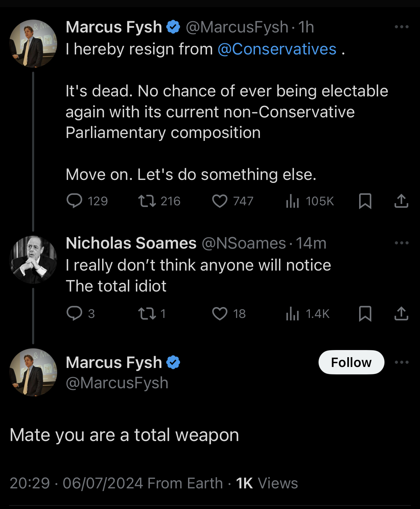The height and width of the screenshot is (509, 420).
Task: View analytics showing 105K views
Action: [x=293, y=201]
